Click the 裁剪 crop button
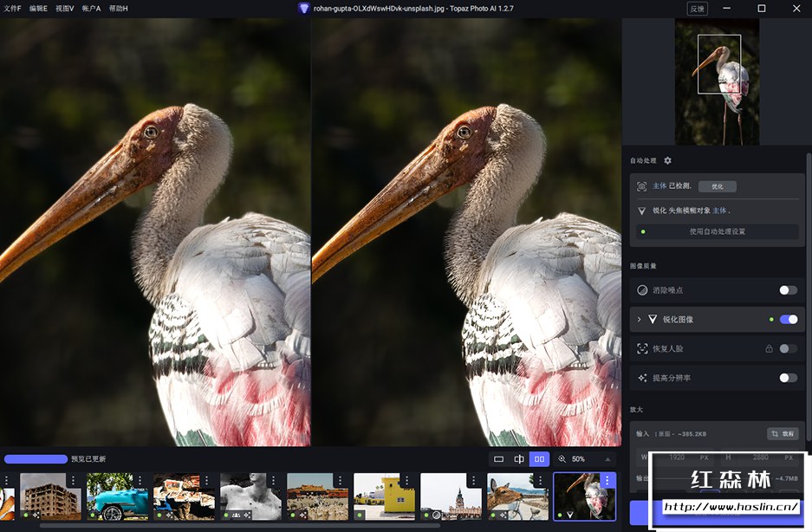 click(783, 433)
